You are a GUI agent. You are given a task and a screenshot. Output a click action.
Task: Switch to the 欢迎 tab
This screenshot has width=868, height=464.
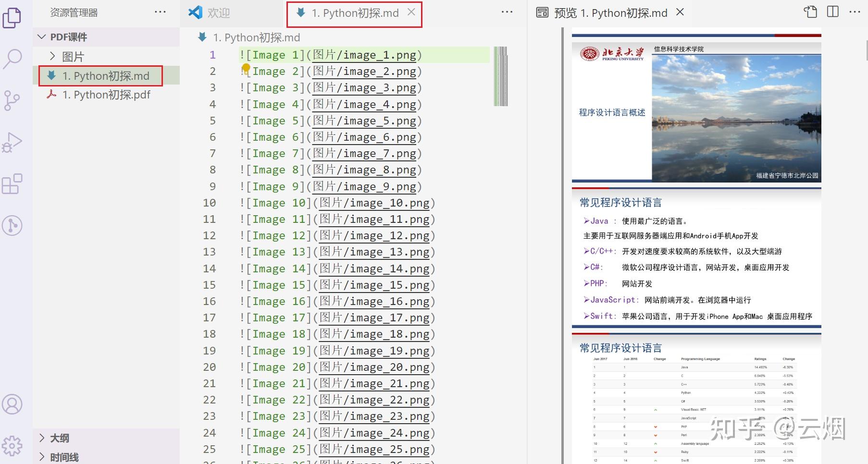coord(219,13)
